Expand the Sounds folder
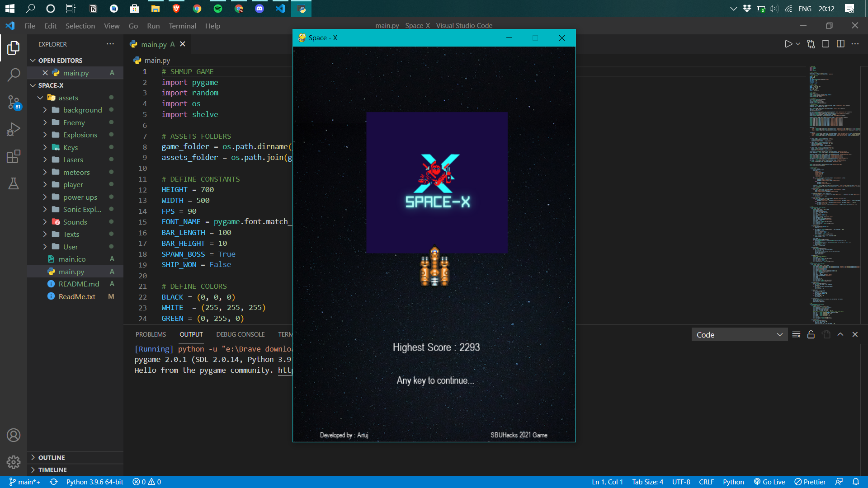Screen dimensions: 868x488 (x=75, y=222)
